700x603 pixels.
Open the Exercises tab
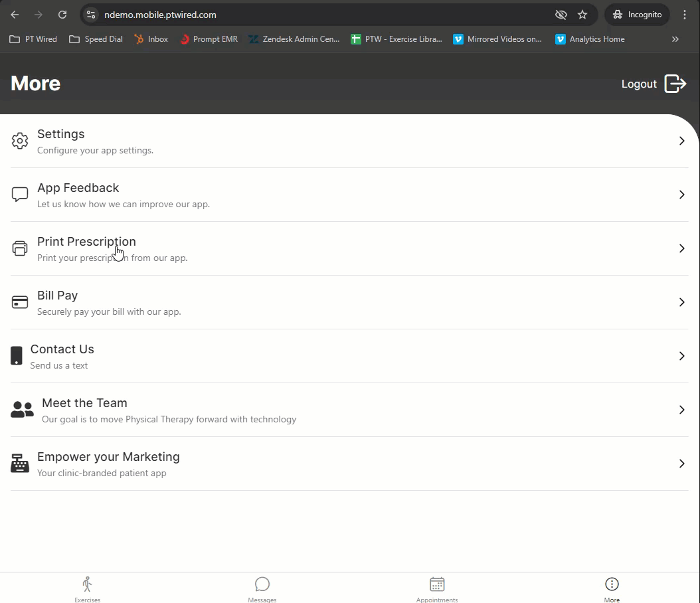pyautogui.click(x=87, y=588)
